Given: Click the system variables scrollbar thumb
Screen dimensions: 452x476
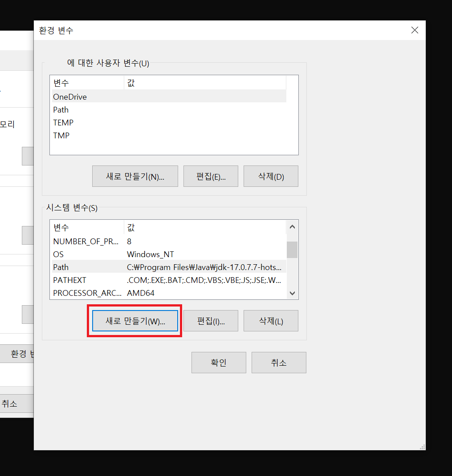Looking at the screenshot, I should pyautogui.click(x=292, y=250).
